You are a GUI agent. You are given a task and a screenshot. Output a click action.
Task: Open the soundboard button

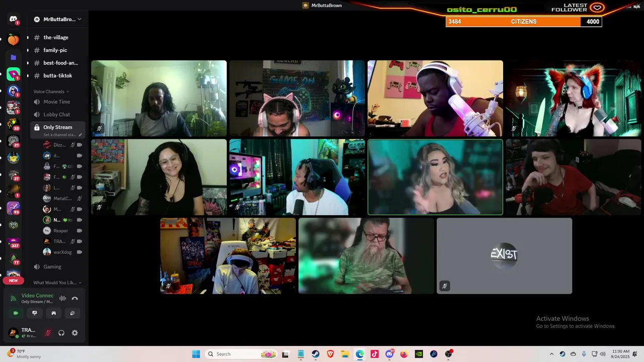(x=72, y=313)
